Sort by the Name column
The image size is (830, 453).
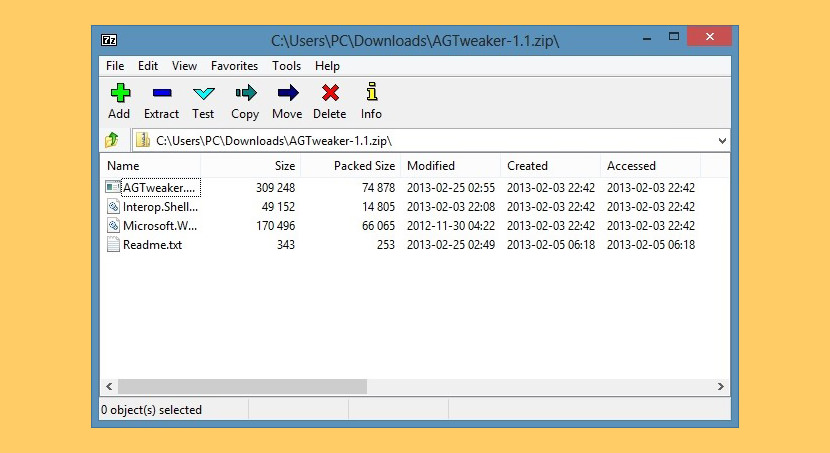(150, 166)
